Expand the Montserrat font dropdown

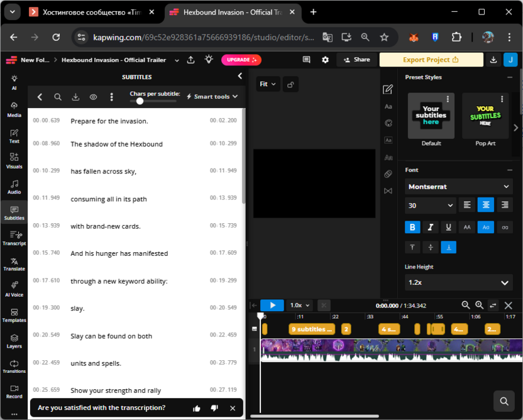click(x=458, y=187)
